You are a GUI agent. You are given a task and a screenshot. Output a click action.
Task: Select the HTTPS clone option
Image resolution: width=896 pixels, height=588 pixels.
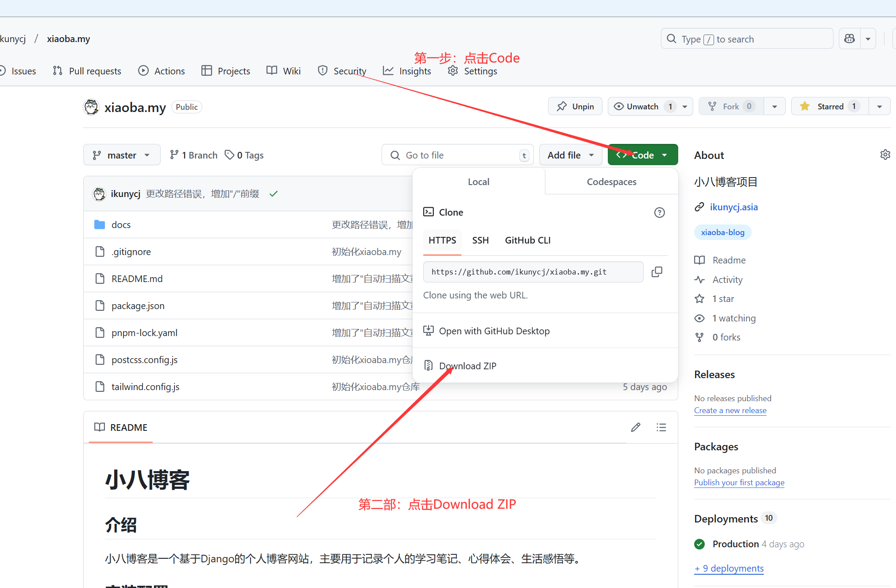click(x=442, y=240)
